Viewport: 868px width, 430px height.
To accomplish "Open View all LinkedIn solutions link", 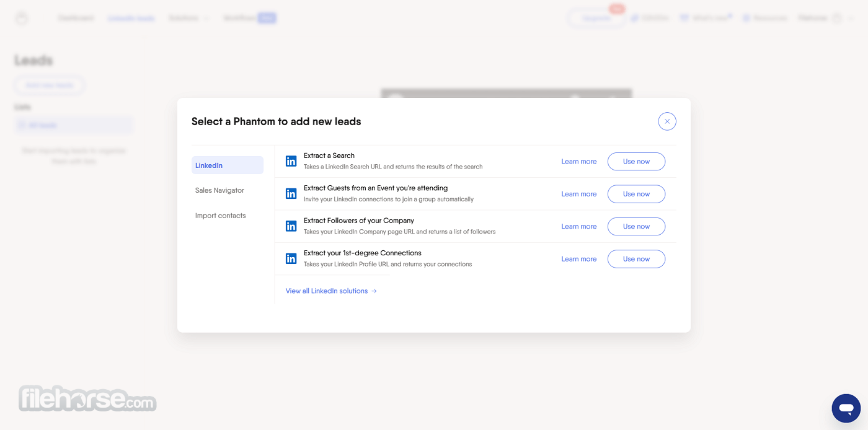I will 331,291.
